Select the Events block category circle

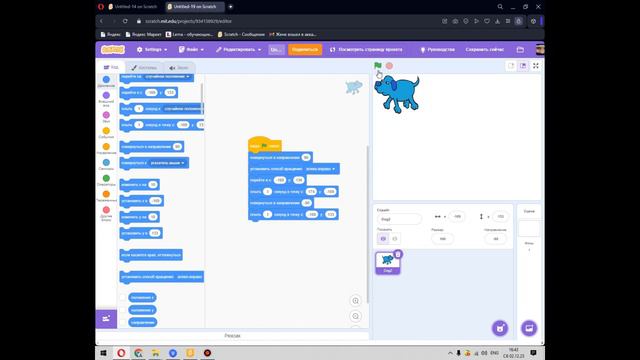pos(106,131)
